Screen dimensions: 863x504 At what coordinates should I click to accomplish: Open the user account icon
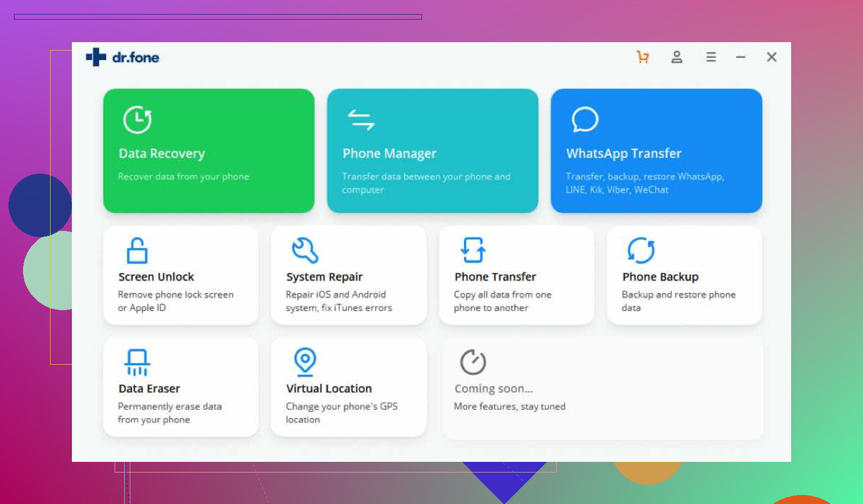click(677, 57)
